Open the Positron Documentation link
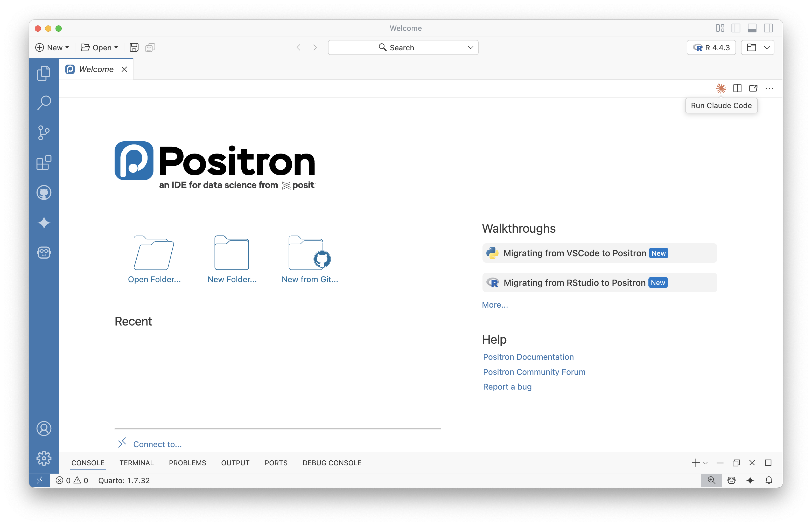This screenshot has height=526, width=812. coord(528,357)
